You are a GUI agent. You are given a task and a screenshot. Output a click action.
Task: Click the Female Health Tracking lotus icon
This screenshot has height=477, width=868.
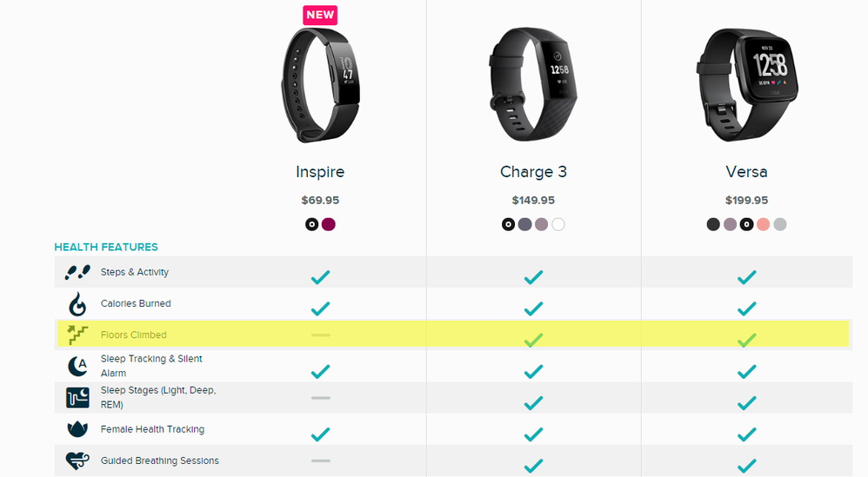coord(77,429)
